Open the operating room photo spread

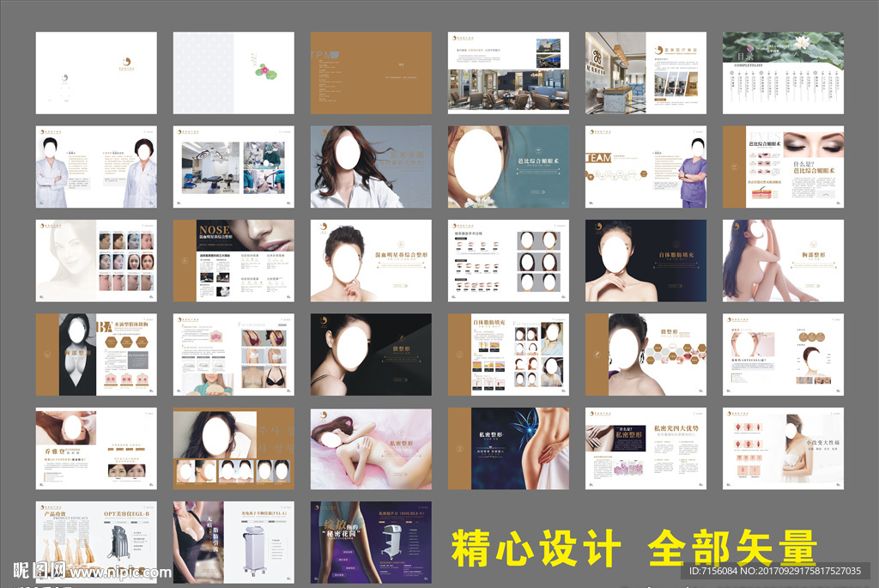click(x=233, y=167)
